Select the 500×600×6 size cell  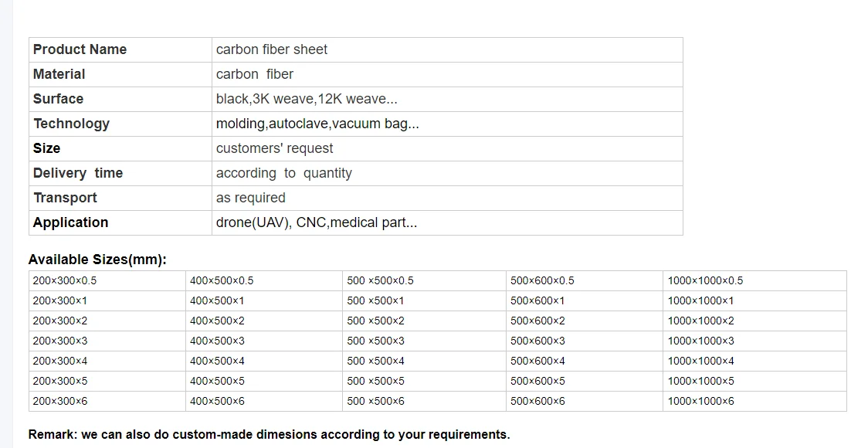[537, 401]
